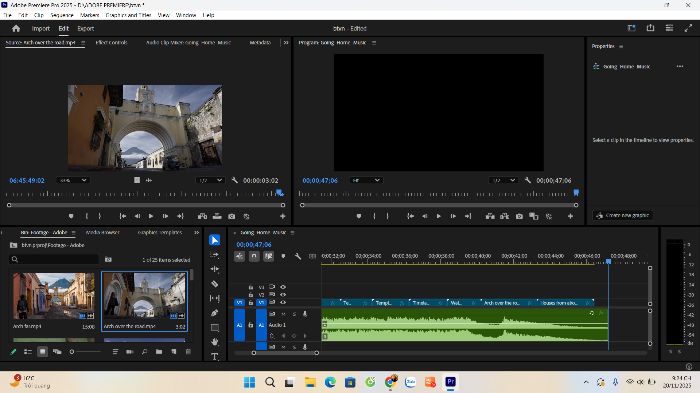Play the Program Monitor sequence
The image size is (700, 393).
tap(438, 216)
